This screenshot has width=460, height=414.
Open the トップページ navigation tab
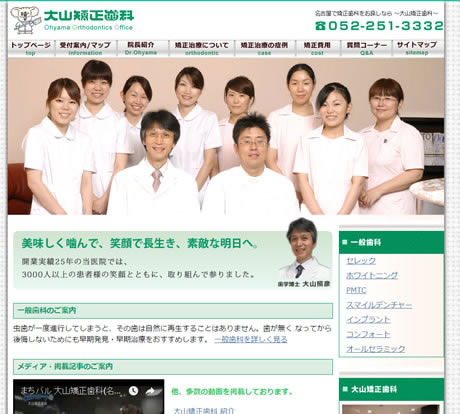[31, 48]
